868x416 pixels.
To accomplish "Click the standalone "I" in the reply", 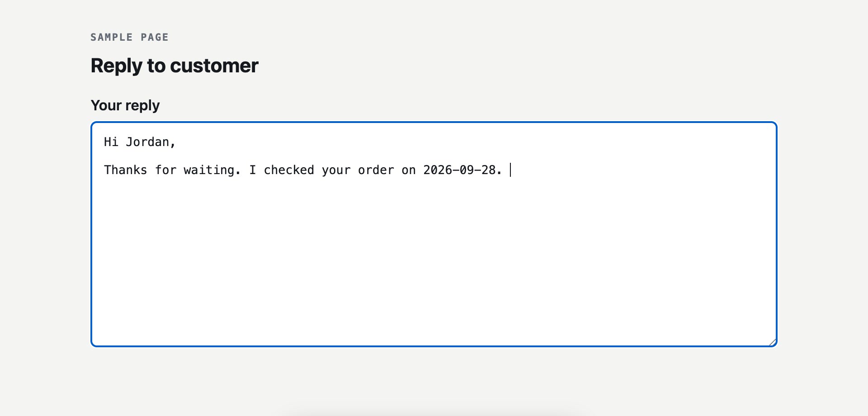I will click(x=253, y=170).
